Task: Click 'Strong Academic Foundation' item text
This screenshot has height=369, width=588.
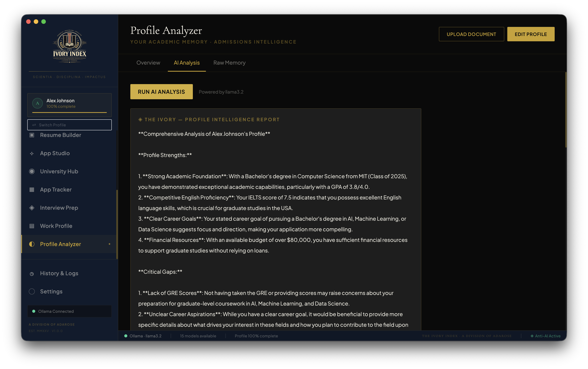Action: point(185,176)
